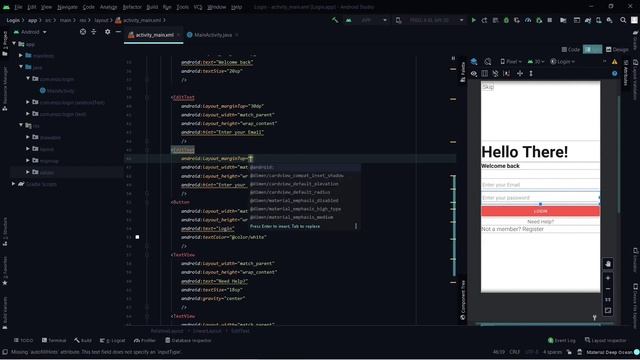The width and height of the screenshot is (640, 360).
Task: Open the device selector dropdown
Action: point(429,20)
